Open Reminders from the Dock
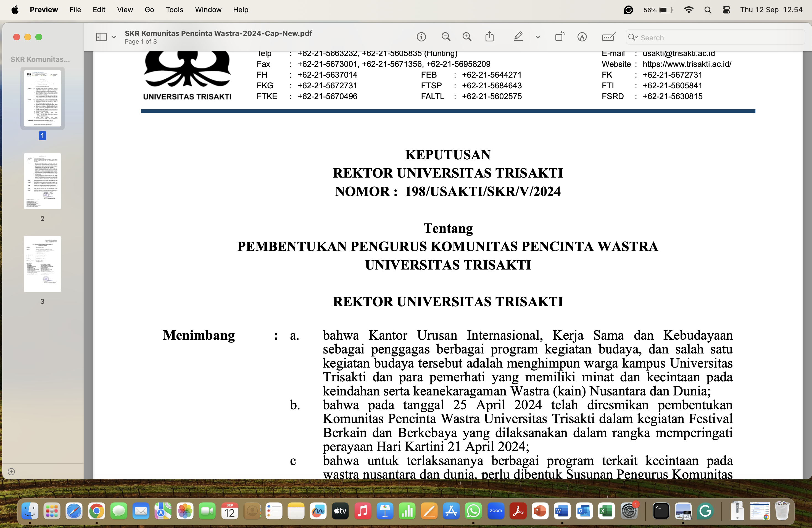Image resolution: width=812 pixels, height=528 pixels. (274, 511)
